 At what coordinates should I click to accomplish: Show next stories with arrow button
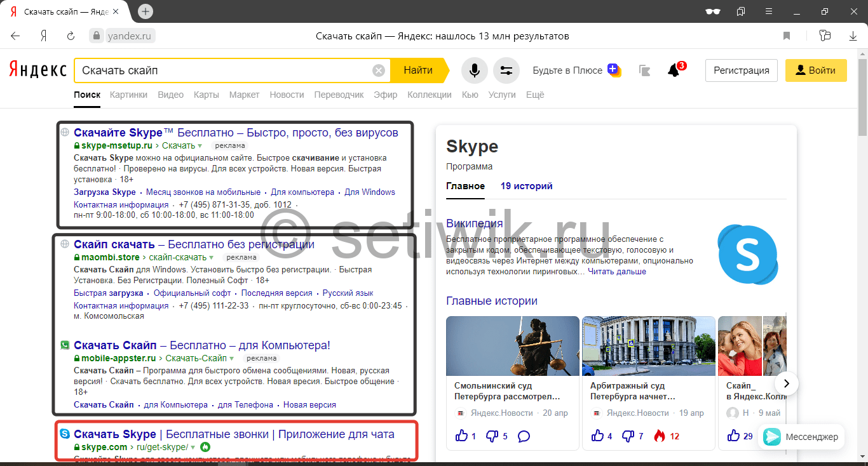[787, 383]
